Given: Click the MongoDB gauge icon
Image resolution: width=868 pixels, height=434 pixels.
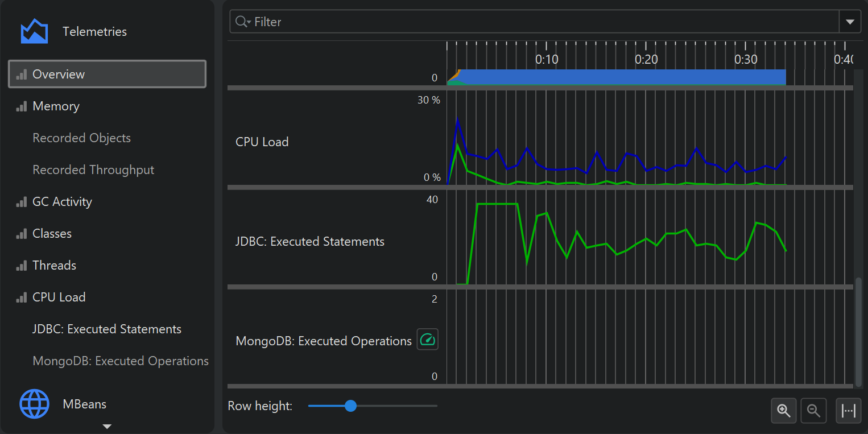Looking at the screenshot, I should [x=427, y=340].
